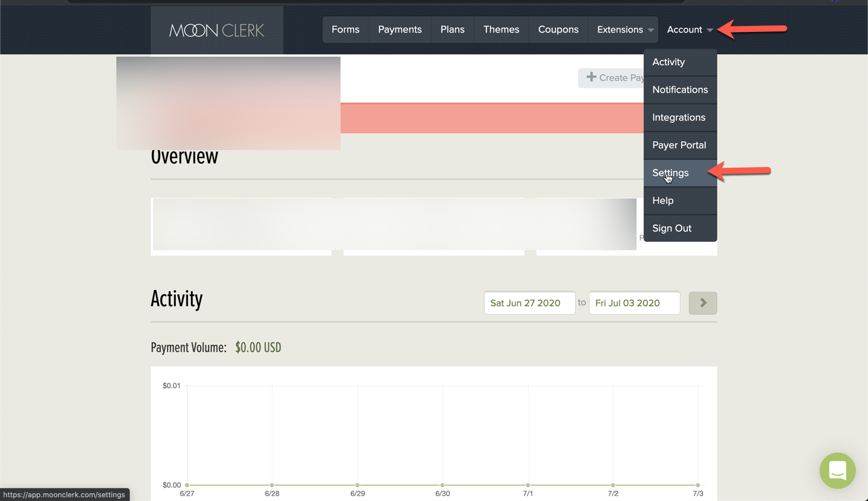Click Help in the dropdown
868x501 pixels.
point(680,201)
